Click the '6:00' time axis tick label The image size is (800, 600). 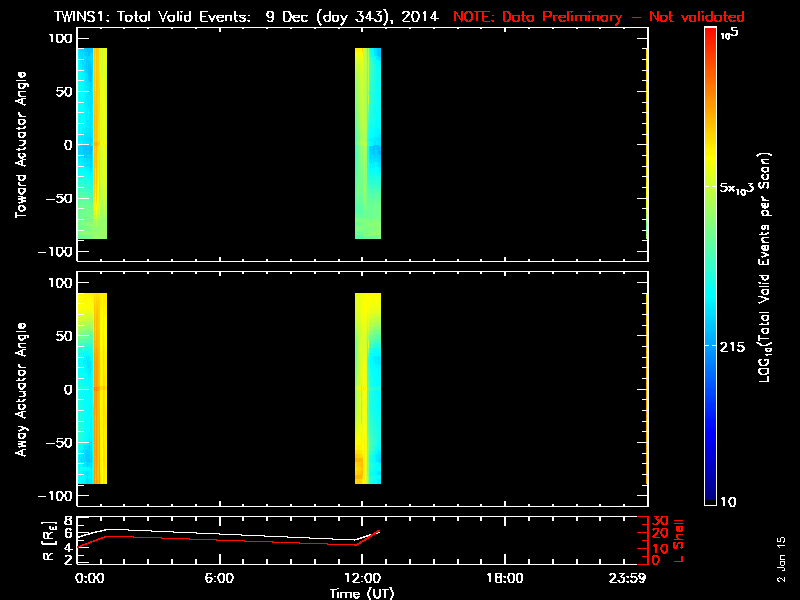pos(219,579)
